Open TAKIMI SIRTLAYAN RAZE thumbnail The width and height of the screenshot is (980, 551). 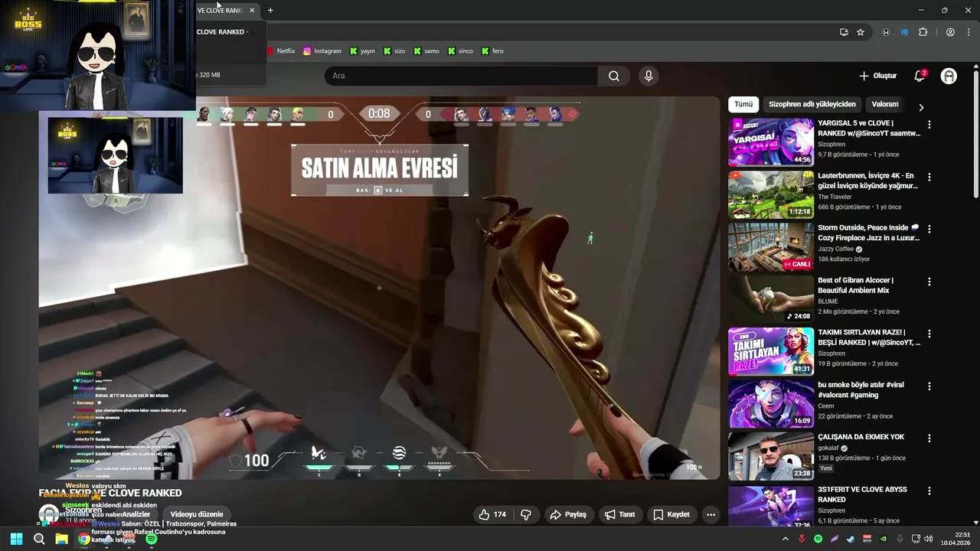click(x=770, y=351)
